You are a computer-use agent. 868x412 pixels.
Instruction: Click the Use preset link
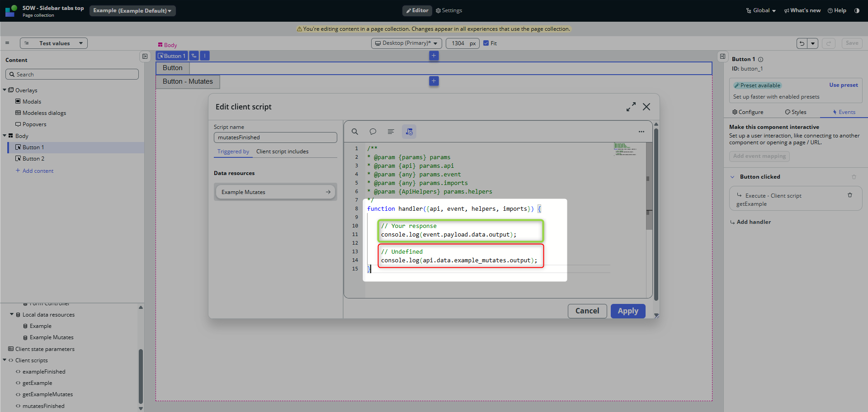tap(843, 85)
